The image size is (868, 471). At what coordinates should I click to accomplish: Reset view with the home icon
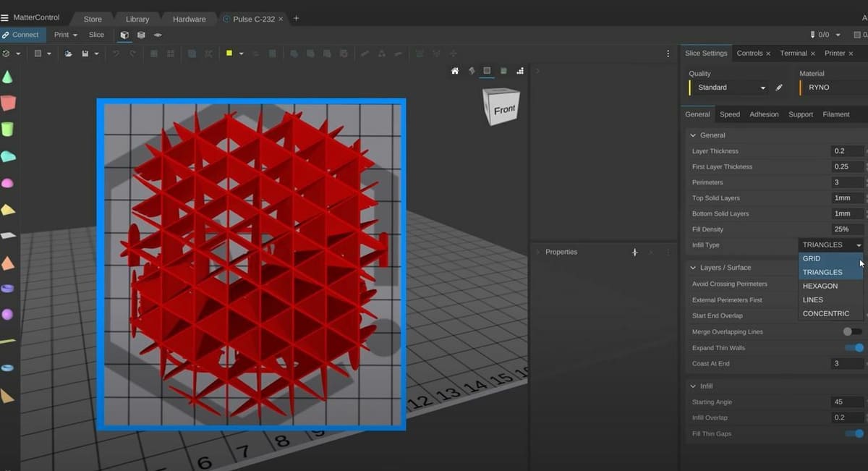455,71
